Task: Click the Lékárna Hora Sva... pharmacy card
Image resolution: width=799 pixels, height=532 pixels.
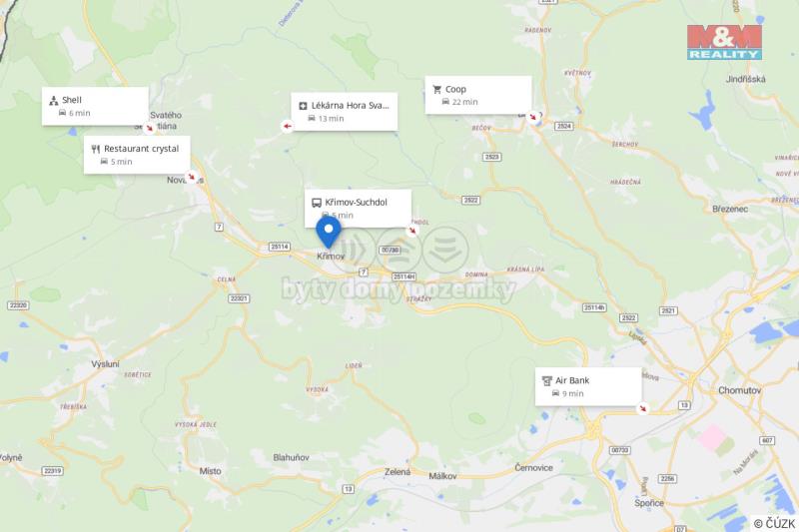Action: pos(345,112)
